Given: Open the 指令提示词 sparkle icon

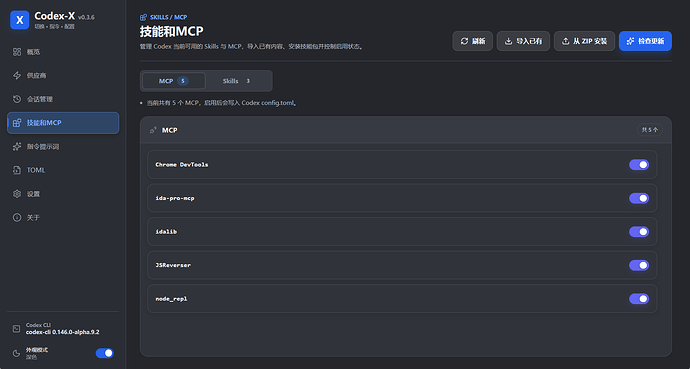Looking at the screenshot, I should 17,146.
